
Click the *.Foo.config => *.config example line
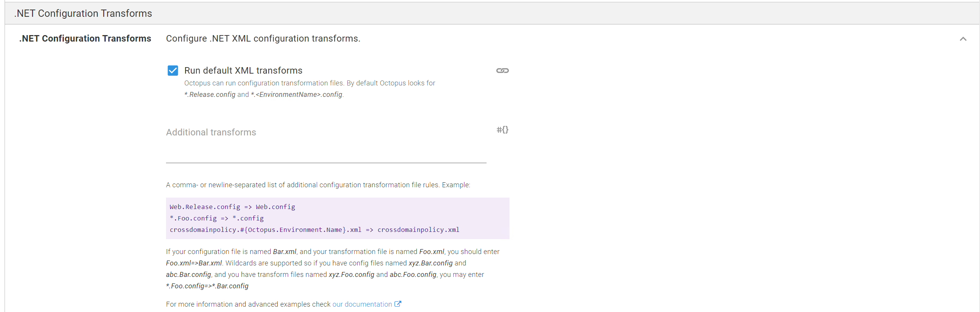(217, 218)
